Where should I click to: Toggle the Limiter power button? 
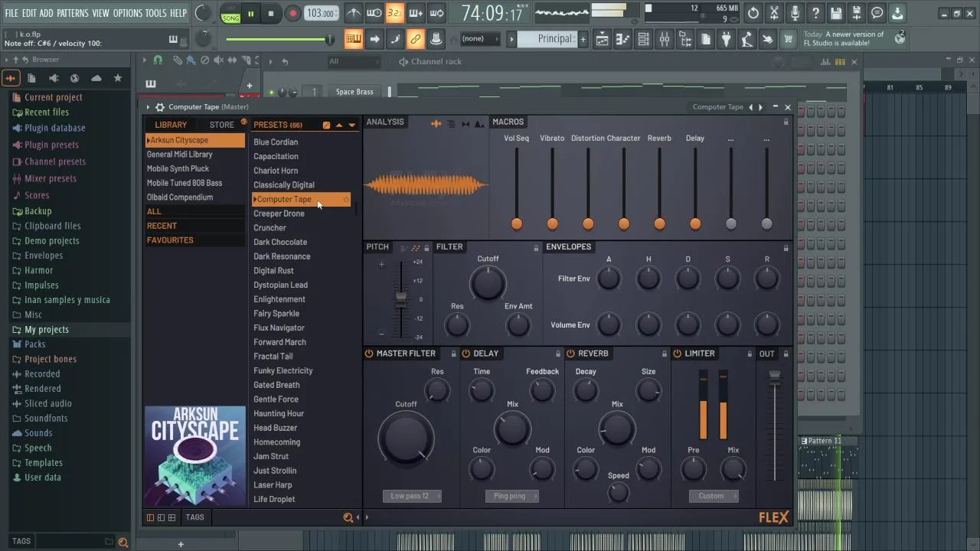pyautogui.click(x=678, y=354)
